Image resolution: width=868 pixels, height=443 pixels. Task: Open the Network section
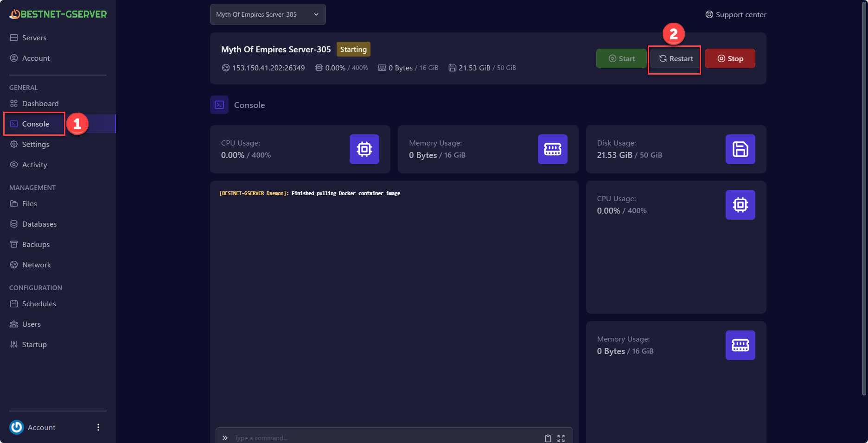(x=36, y=265)
